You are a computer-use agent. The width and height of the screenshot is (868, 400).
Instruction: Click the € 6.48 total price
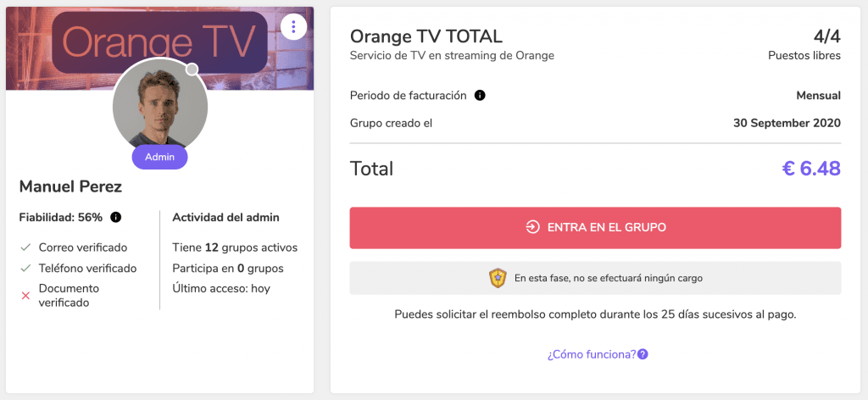[811, 169]
